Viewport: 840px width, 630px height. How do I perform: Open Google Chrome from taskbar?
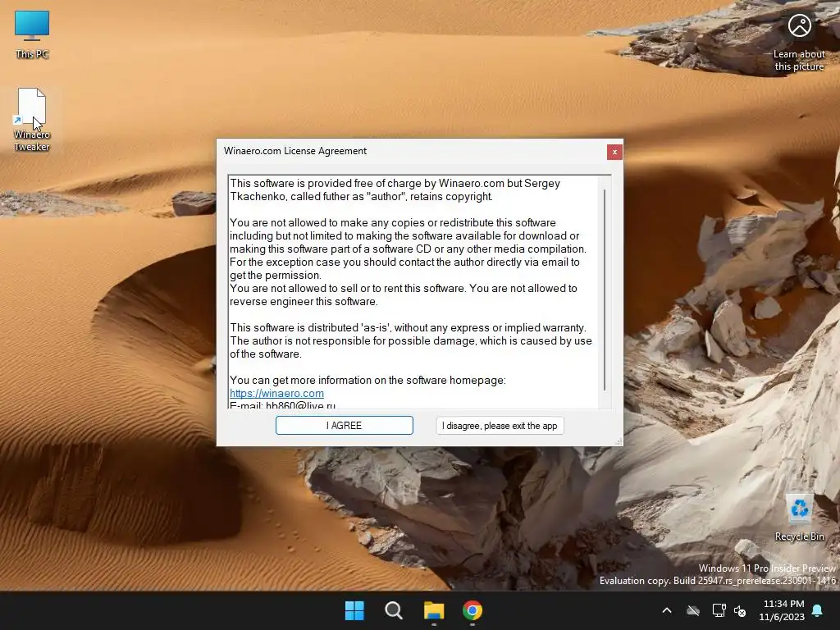click(x=472, y=610)
